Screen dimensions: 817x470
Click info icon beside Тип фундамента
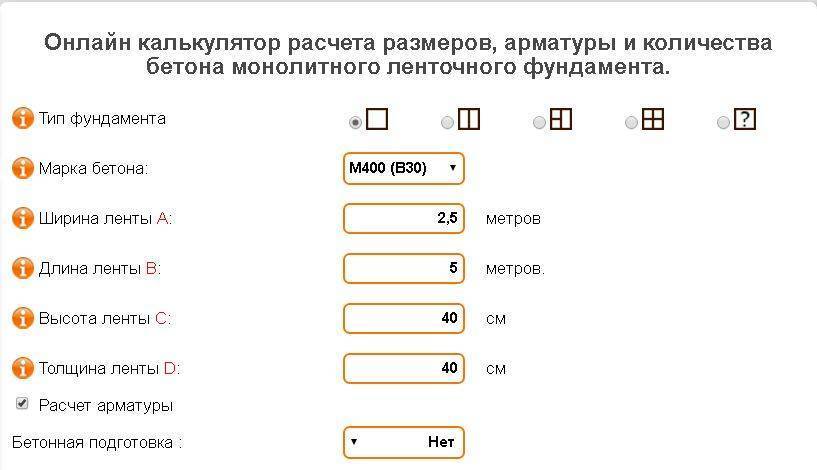pyautogui.click(x=22, y=118)
